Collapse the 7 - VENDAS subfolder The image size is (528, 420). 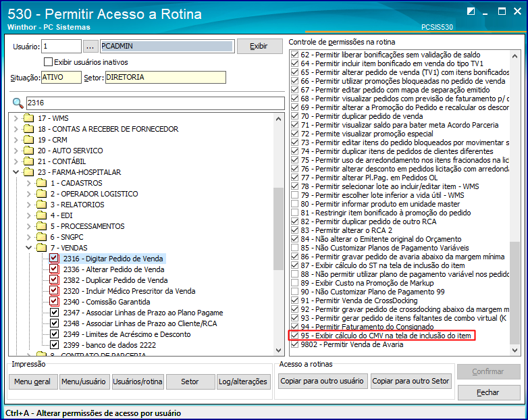click(x=28, y=248)
